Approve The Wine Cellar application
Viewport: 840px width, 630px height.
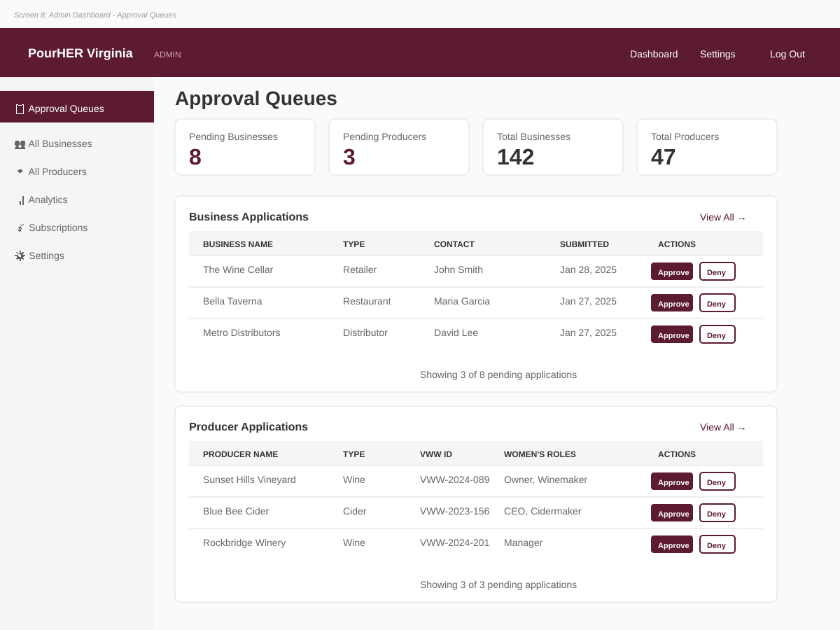click(672, 272)
